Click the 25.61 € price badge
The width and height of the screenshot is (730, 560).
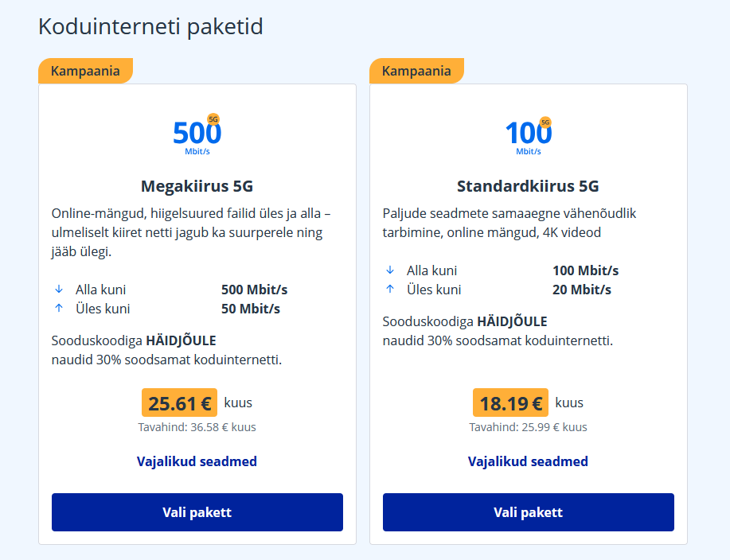click(x=179, y=403)
